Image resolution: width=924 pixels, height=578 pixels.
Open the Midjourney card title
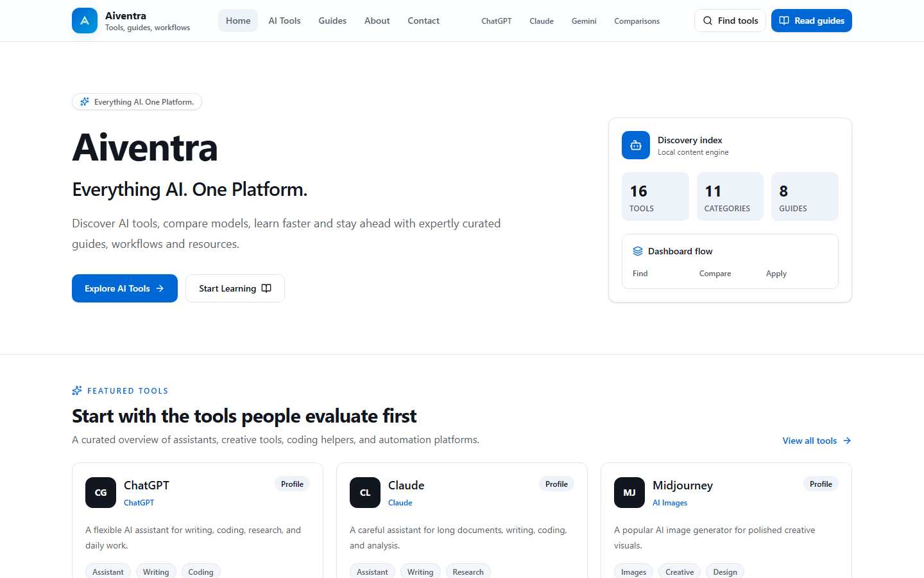tap(683, 486)
